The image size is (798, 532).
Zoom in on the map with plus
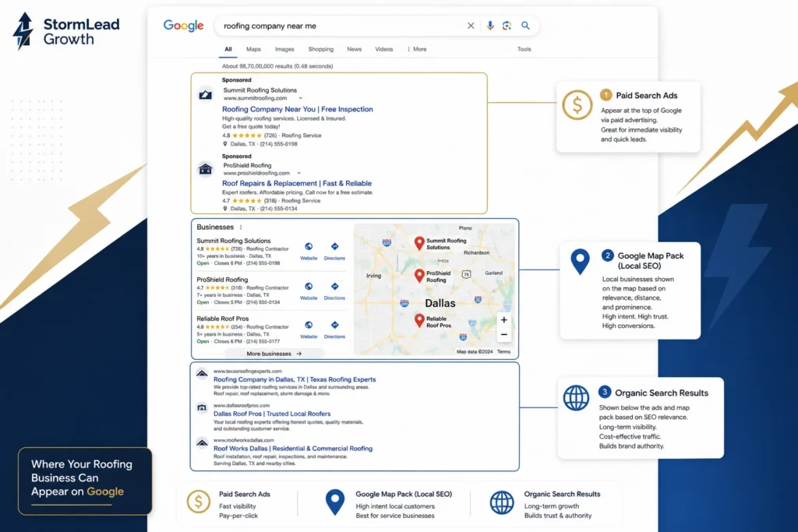pyautogui.click(x=504, y=320)
